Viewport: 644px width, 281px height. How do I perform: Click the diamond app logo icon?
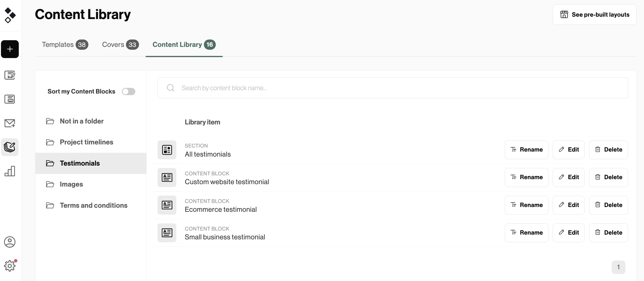click(10, 15)
